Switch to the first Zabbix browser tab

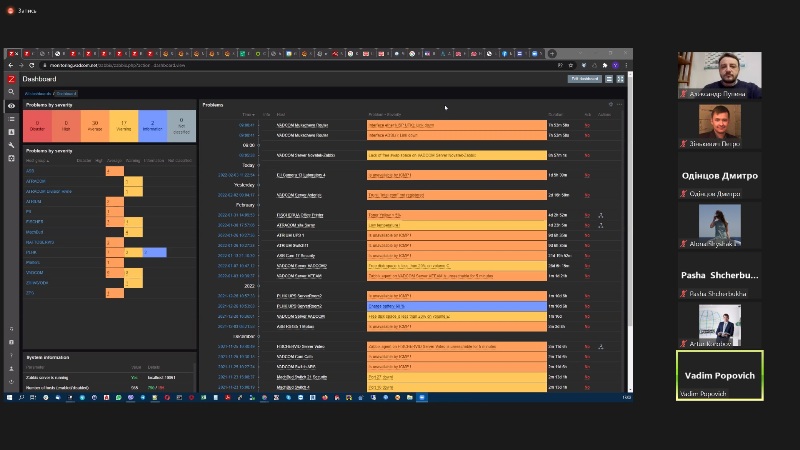[x=12, y=53]
